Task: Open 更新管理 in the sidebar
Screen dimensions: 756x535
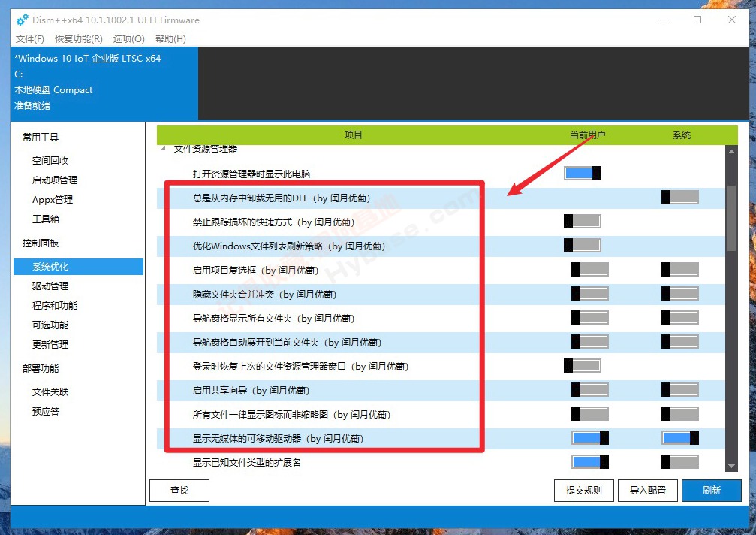Action: click(x=50, y=344)
